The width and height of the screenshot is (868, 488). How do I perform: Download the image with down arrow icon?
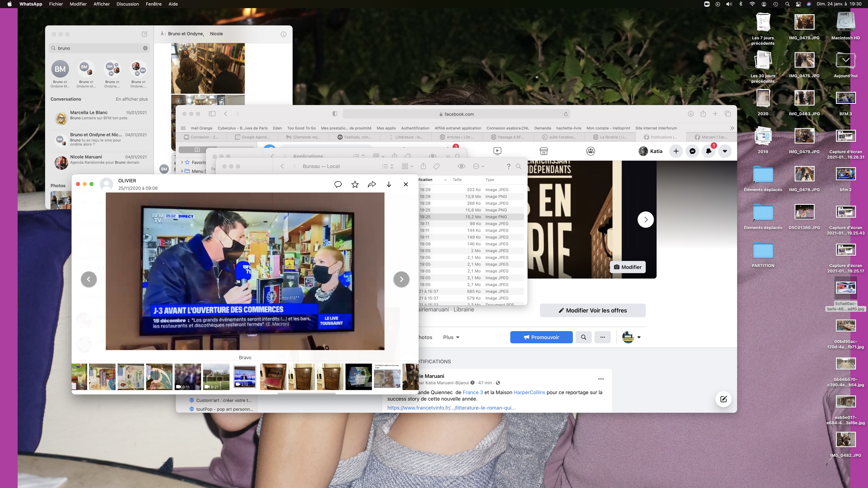tap(389, 184)
